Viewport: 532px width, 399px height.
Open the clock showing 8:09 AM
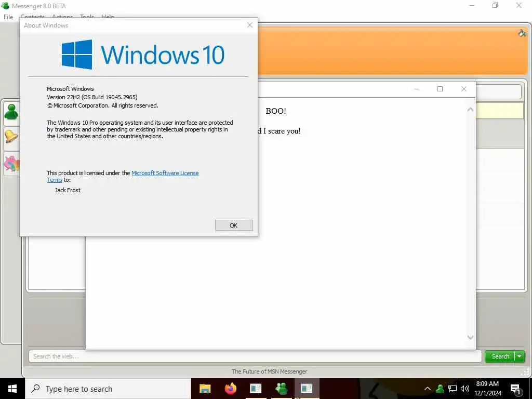(487, 389)
